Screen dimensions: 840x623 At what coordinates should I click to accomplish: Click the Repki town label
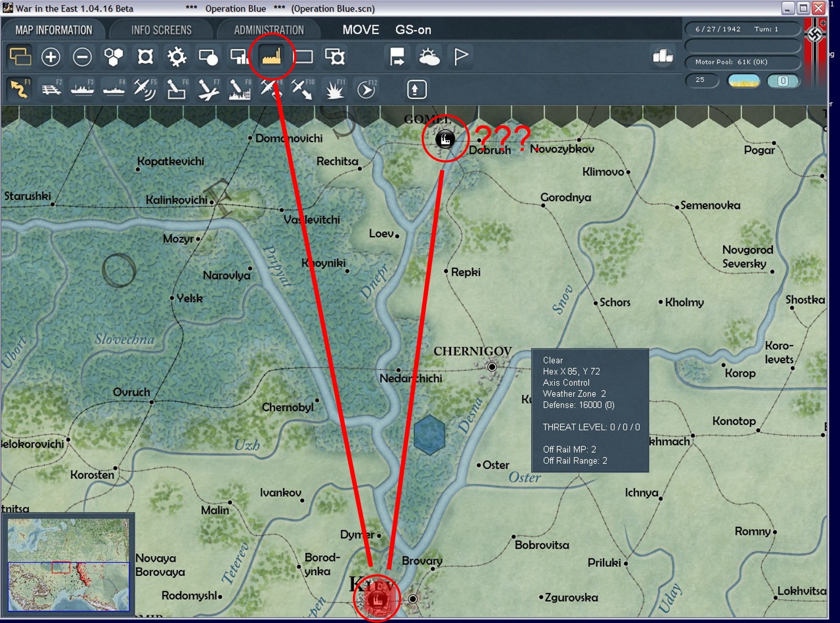(466, 272)
